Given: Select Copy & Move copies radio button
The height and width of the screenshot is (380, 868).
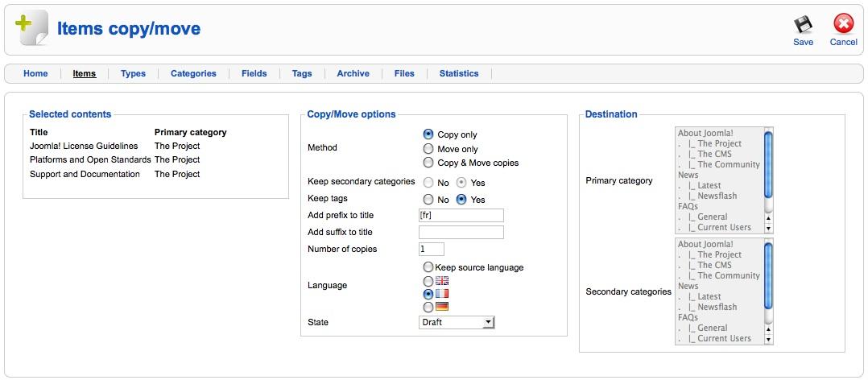Looking at the screenshot, I should click(x=428, y=163).
